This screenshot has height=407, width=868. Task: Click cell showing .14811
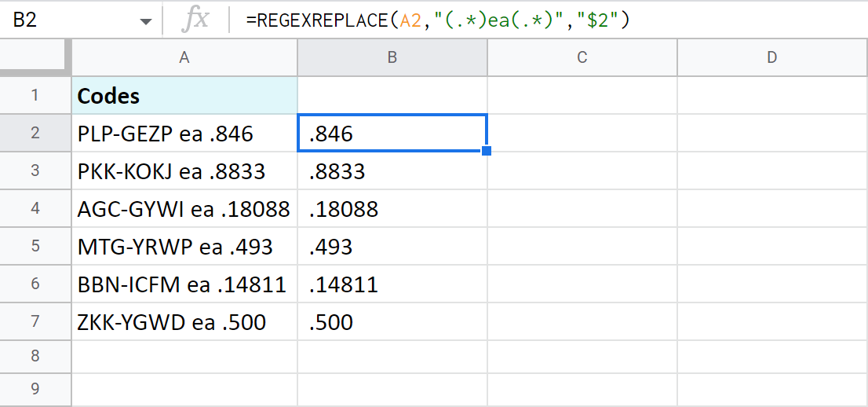[392, 284]
